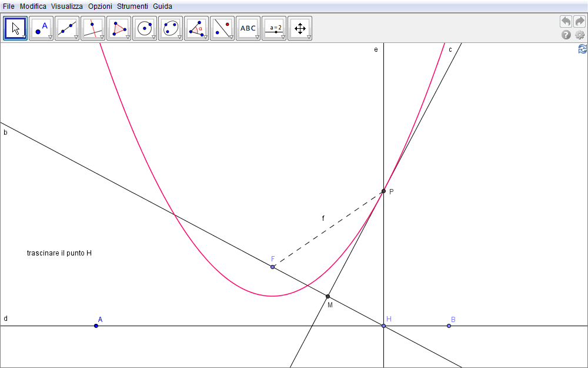
Task: Expand the Point tool dropdown triangle
Action: (x=50, y=37)
